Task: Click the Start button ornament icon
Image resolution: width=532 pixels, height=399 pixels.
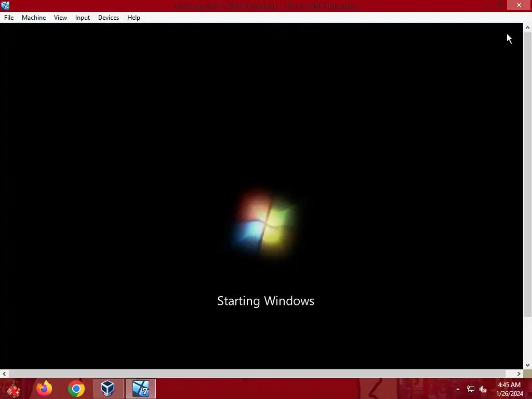Action: pyautogui.click(x=14, y=390)
